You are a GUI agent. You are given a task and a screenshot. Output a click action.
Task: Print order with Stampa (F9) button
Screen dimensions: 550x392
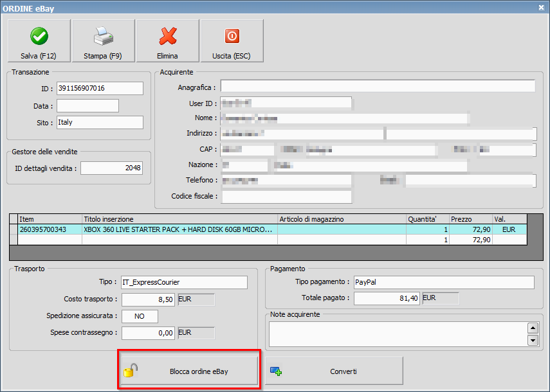[x=103, y=40]
